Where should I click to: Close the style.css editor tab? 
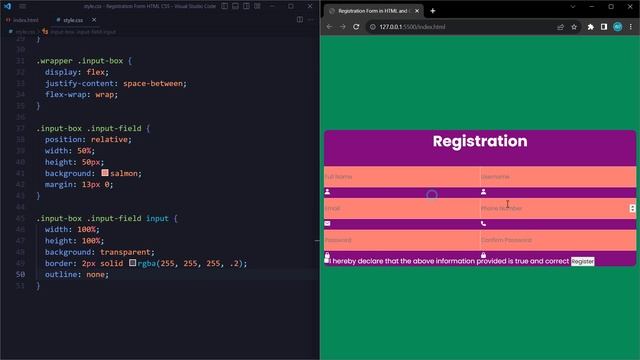(94, 20)
